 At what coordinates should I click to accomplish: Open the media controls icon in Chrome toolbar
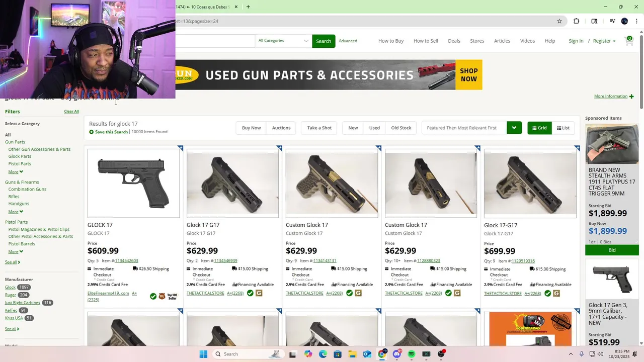coord(612,21)
